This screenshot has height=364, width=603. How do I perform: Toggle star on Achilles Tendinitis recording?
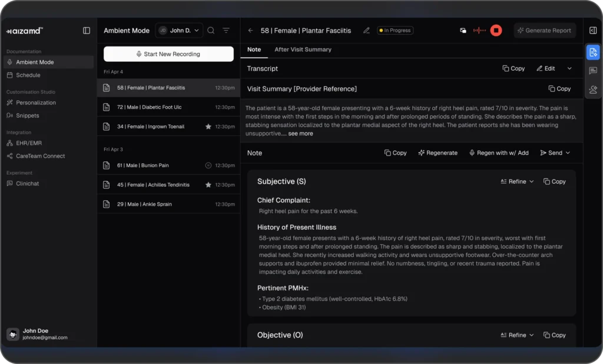[x=208, y=185]
